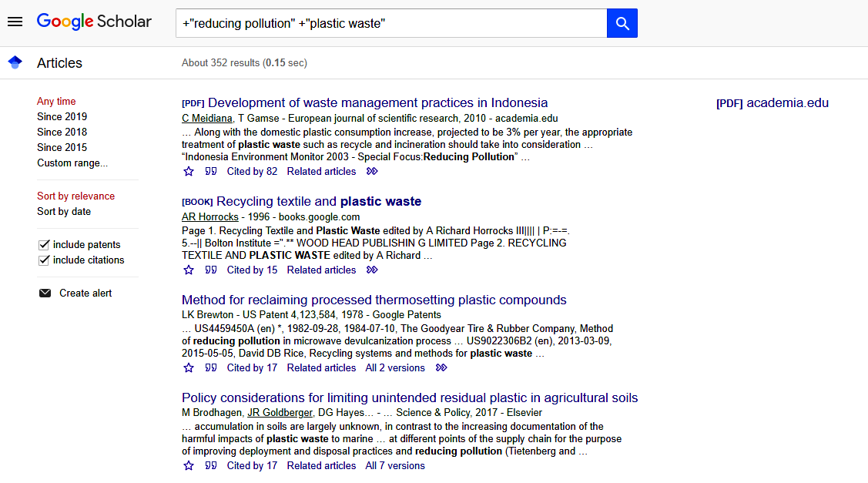Click the blue search magnifier button

(622, 24)
